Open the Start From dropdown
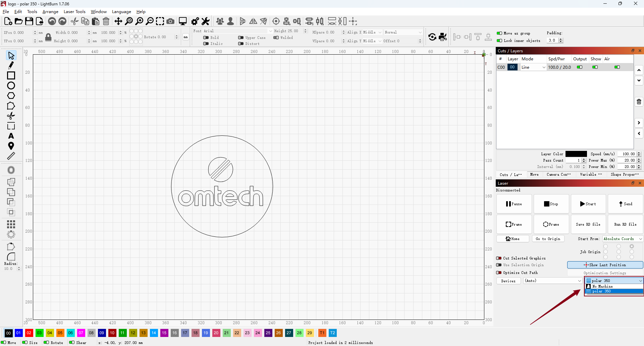This screenshot has height=346, width=644. 623,239
